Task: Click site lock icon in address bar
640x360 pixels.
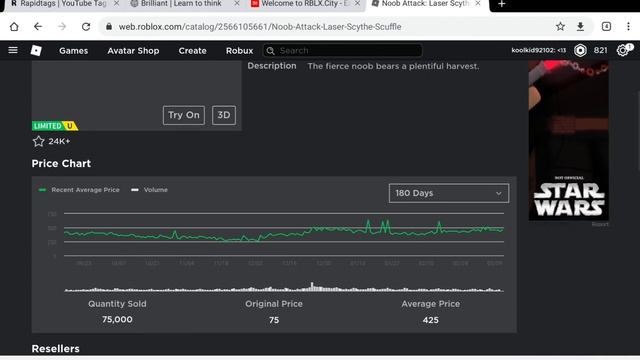Action: coord(109,27)
